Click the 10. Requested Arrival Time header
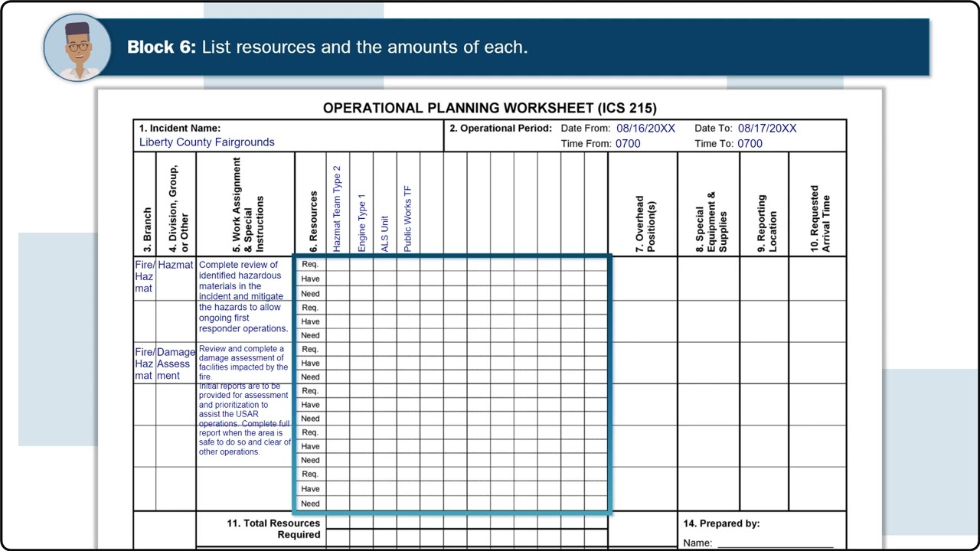This screenshot has height=551, width=980. tap(820, 219)
